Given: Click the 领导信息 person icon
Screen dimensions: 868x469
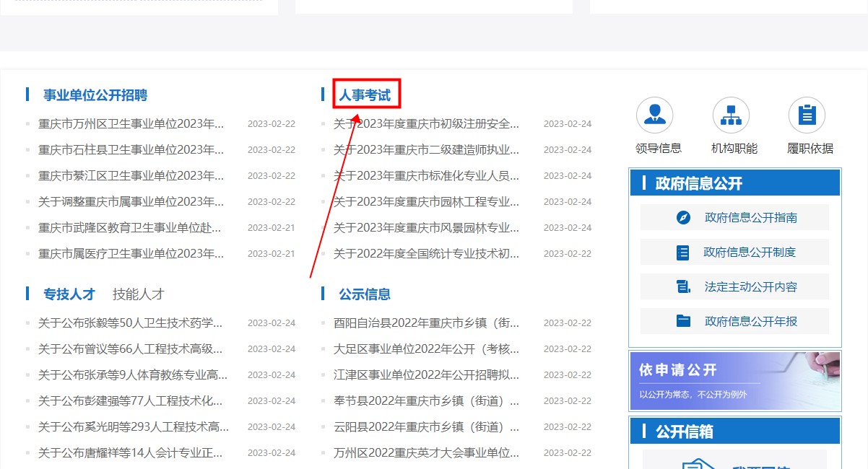Looking at the screenshot, I should pyautogui.click(x=655, y=114).
